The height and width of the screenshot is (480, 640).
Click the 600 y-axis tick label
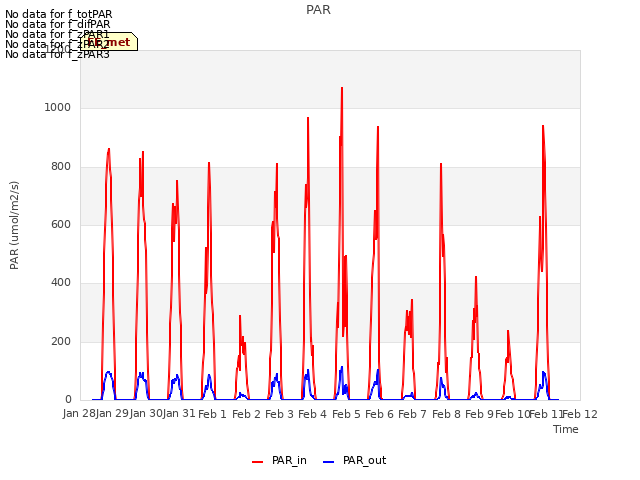tap(61, 224)
